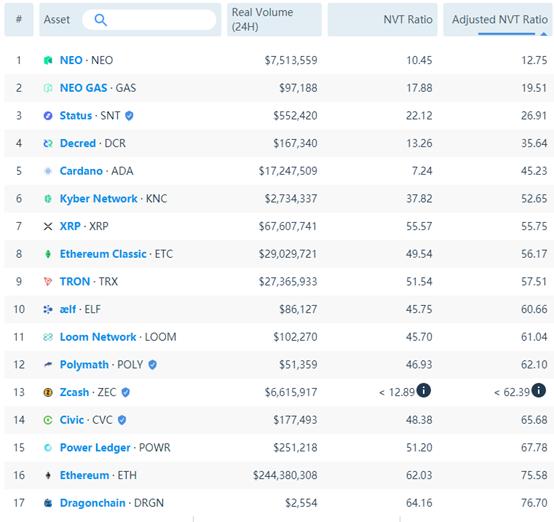Image resolution: width=554 pixels, height=522 pixels.
Task: Click the Decred logo icon
Action: click(x=48, y=143)
